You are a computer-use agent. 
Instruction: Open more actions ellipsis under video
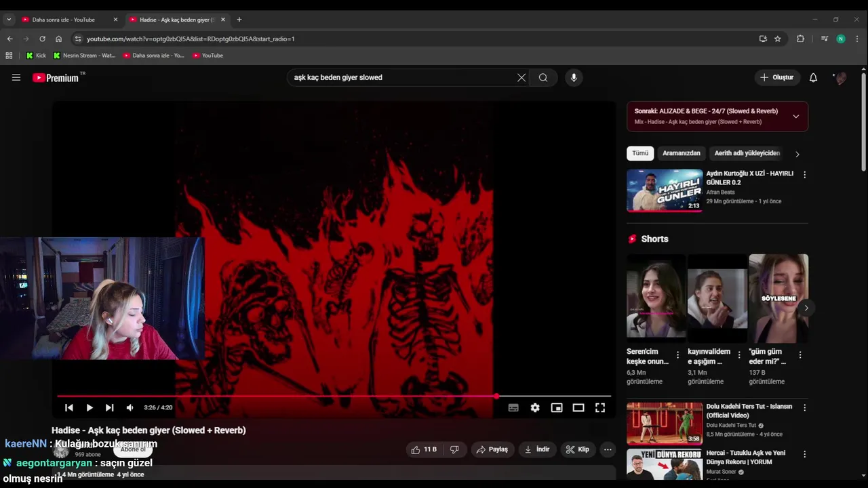608,449
